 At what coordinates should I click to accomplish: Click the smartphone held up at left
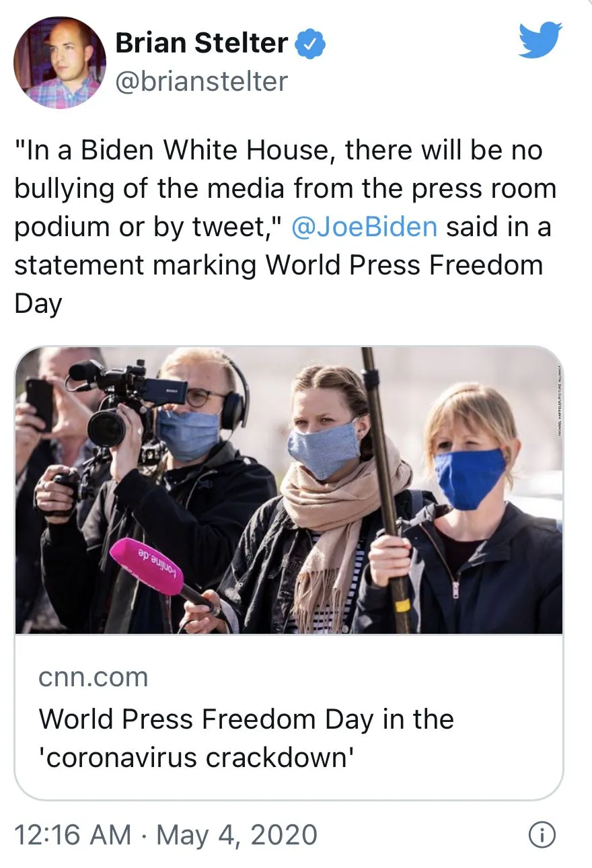40,404
